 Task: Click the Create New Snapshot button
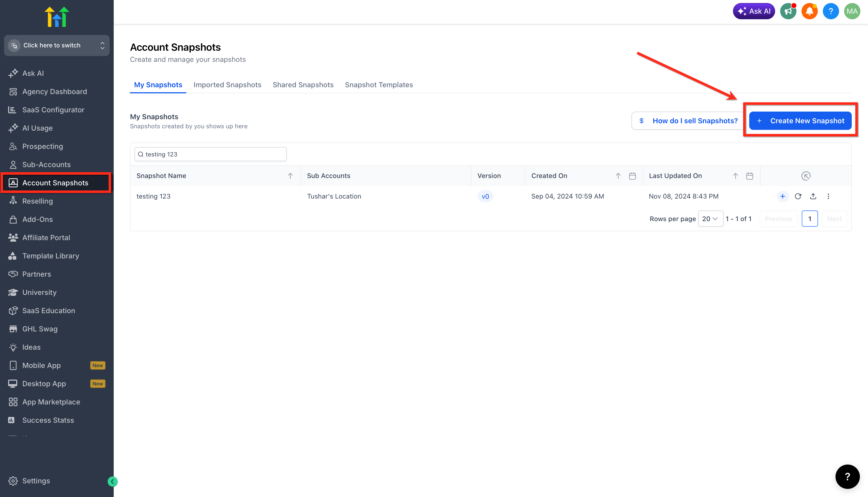800,120
